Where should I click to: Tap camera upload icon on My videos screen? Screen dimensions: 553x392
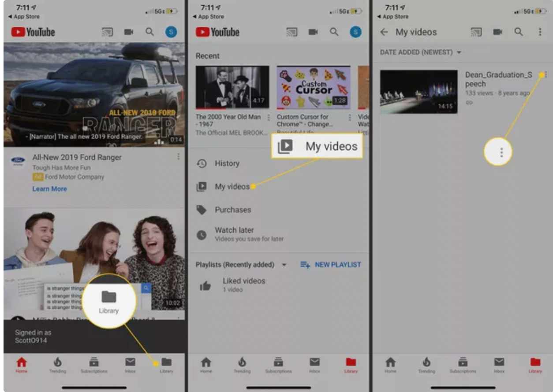497,32
